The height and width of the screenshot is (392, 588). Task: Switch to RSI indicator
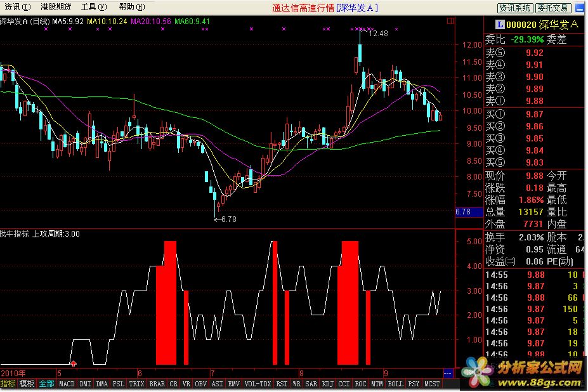pos(282,384)
